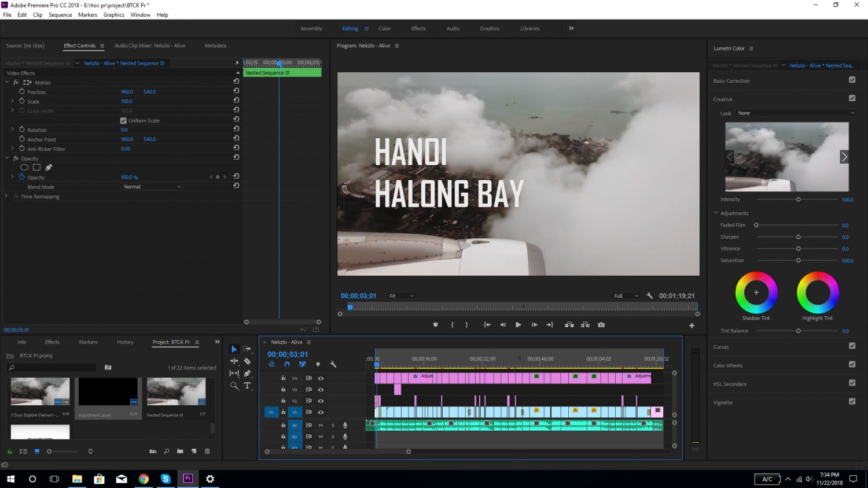Collapse the Motion effect properties
This screenshot has height=488, width=868.
point(7,83)
